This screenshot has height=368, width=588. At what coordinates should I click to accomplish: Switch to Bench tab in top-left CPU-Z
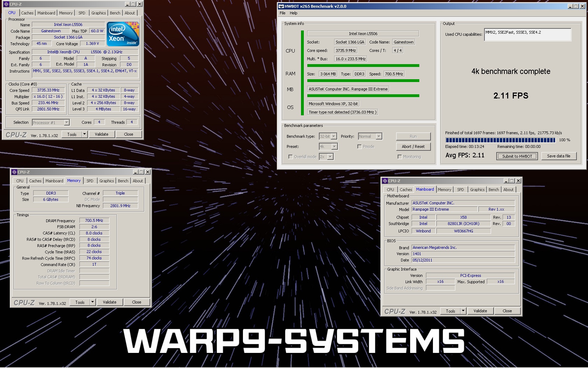pos(115,13)
